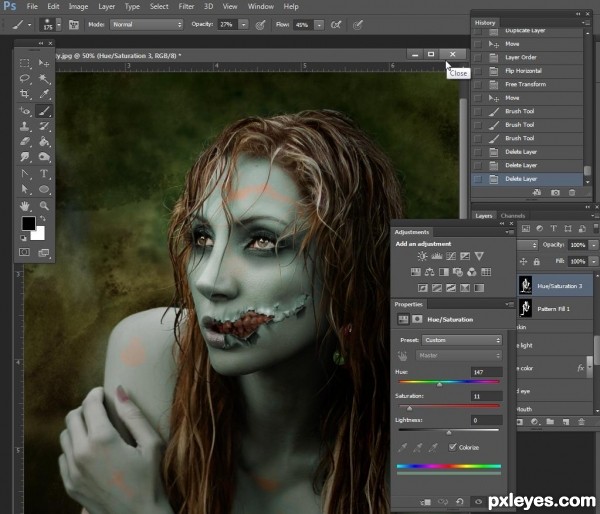Select the Ellipse shape tool
600x514 pixels.
click(x=44, y=189)
